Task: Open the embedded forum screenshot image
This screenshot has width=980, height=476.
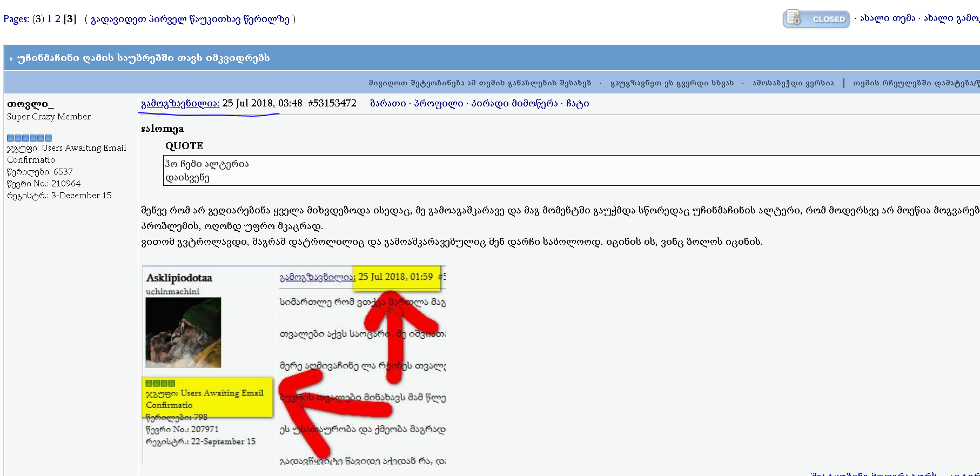Action: coord(294,365)
